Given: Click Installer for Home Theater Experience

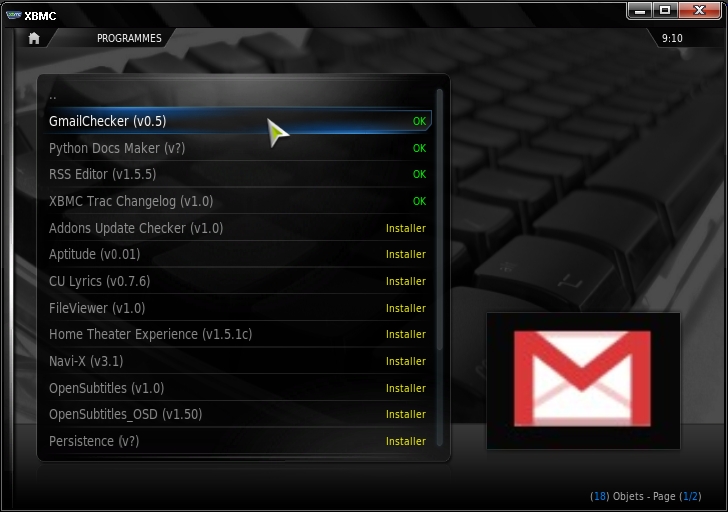Looking at the screenshot, I should 406,334.
